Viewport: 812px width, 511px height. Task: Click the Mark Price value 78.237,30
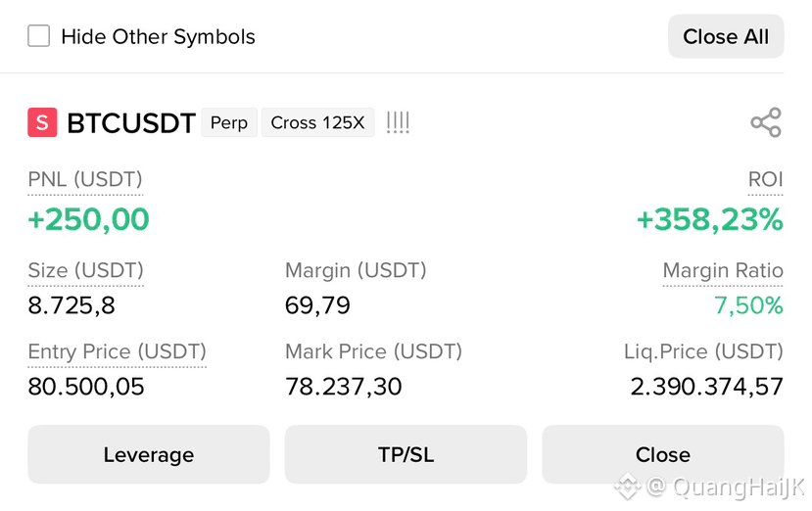point(344,387)
